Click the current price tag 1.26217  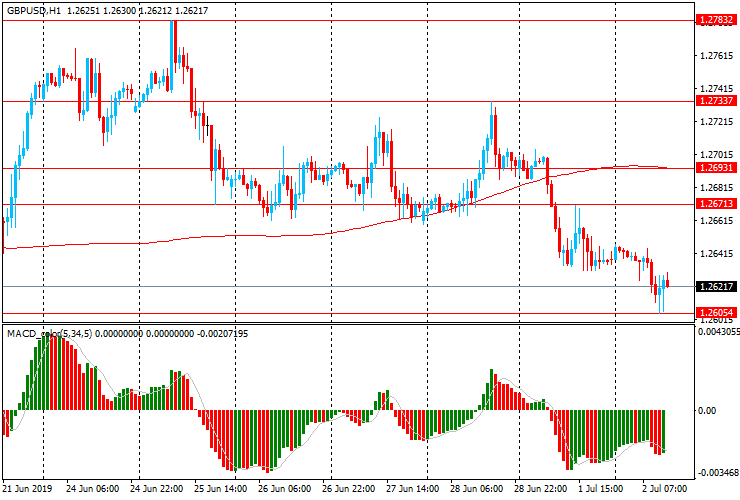[716, 287]
